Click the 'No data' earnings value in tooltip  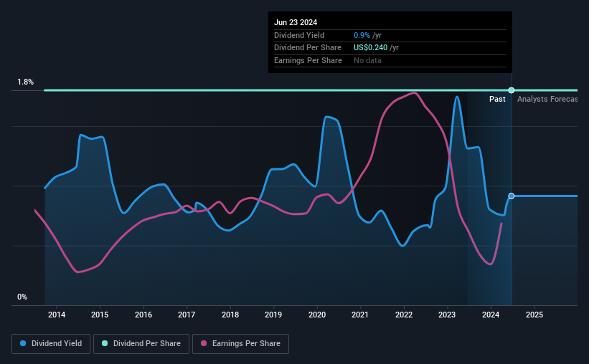click(367, 60)
